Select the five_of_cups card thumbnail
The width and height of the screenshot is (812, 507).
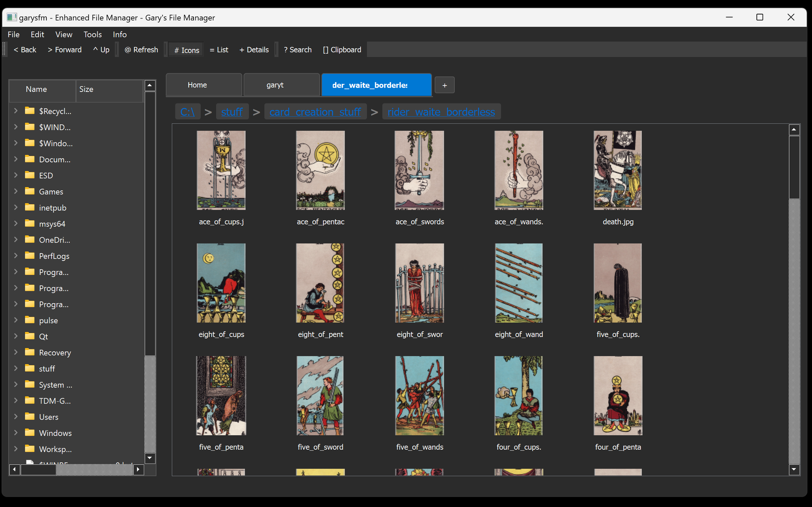pos(618,283)
